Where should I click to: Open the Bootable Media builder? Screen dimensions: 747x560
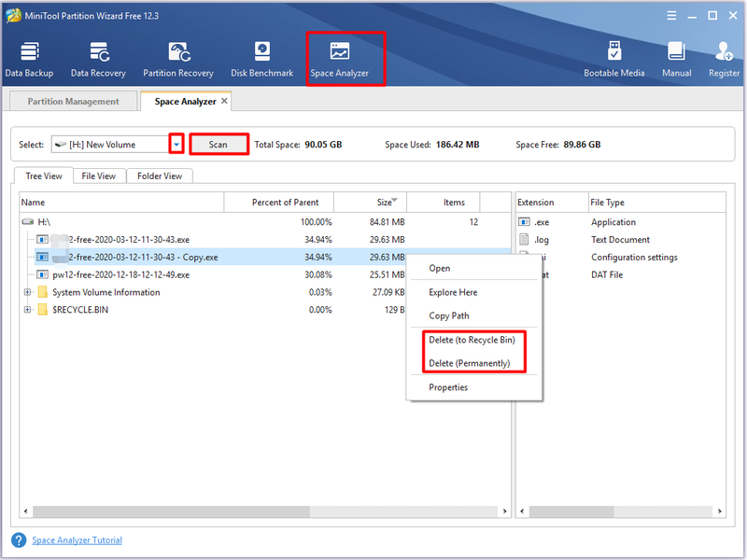(x=614, y=60)
